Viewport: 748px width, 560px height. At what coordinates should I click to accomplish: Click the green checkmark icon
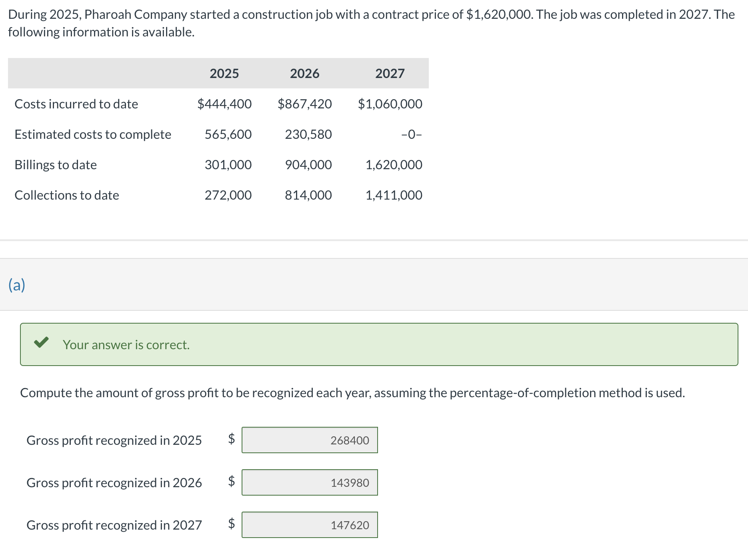point(41,343)
